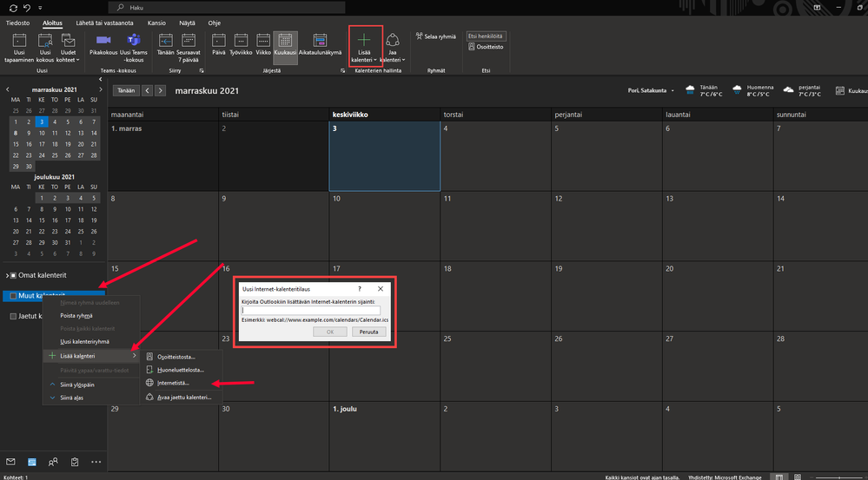This screenshot has width=868, height=480.
Task: Open the Mail module in navigation bar
Action: tap(10, 462)
